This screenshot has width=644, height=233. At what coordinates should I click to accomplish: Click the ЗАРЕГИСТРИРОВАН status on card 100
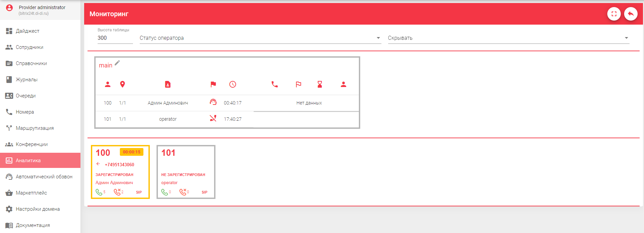click(114, 175)
